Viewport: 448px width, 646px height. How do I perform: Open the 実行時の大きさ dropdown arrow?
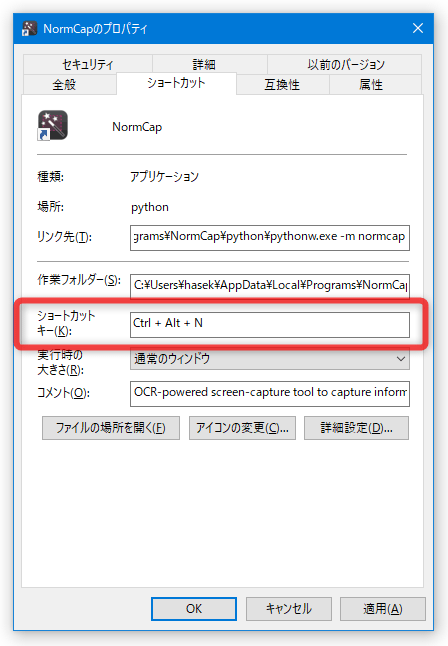400,359
